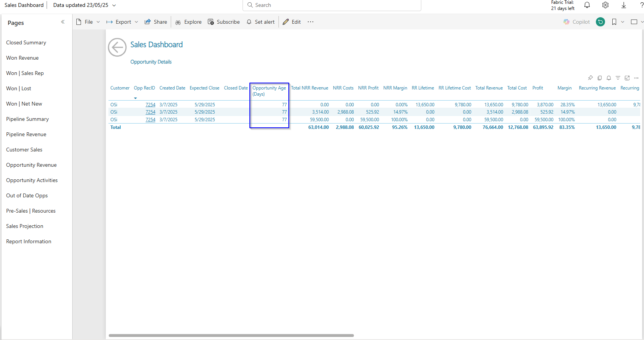The width and height of the screenshot is (644, 340).
Task: Sort by the Customer column header
Action: [120, 88]
